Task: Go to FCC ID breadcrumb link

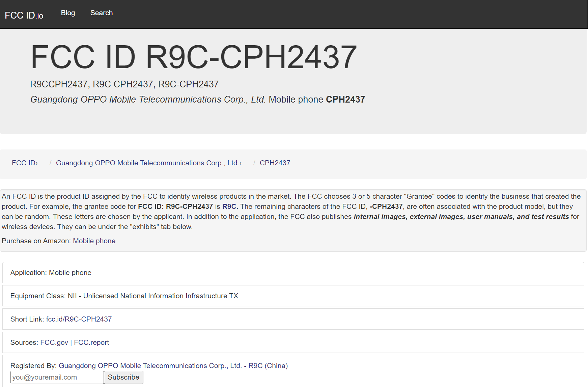Action: [x=25, y=163]
